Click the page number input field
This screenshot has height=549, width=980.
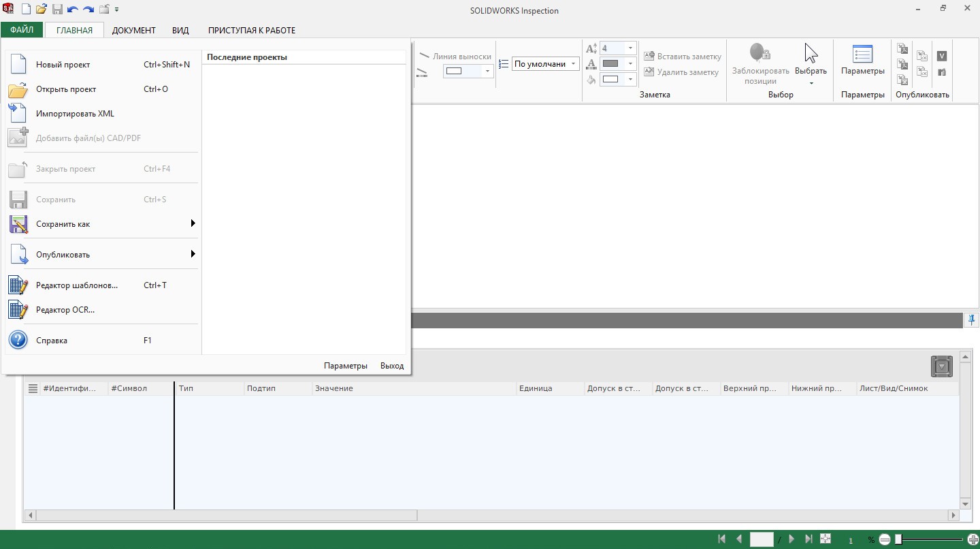coord(762,539)
